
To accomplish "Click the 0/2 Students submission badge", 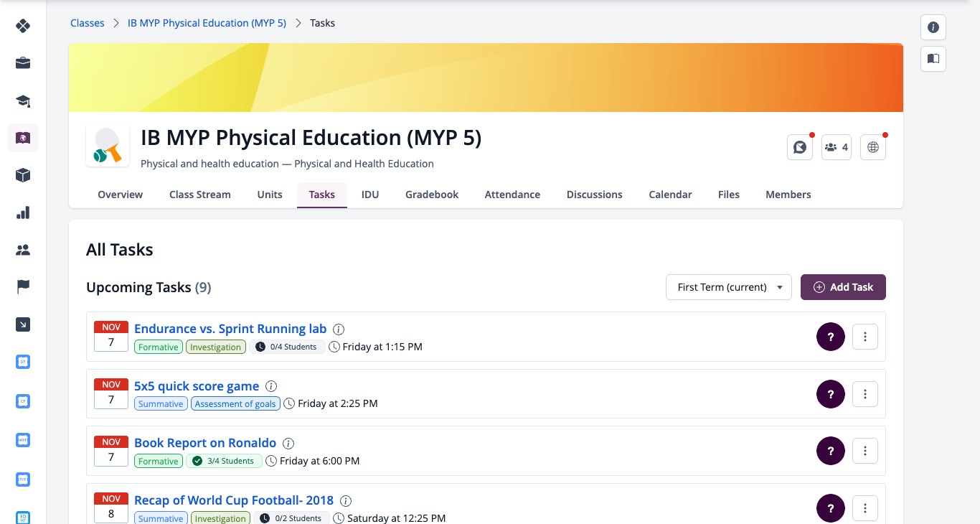I will click(x=291, y=518).
